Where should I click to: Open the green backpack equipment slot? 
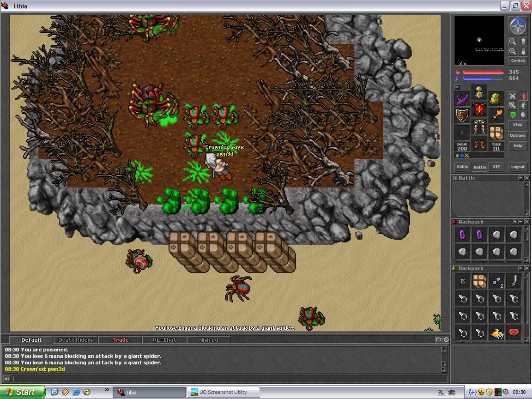(496, 99)
